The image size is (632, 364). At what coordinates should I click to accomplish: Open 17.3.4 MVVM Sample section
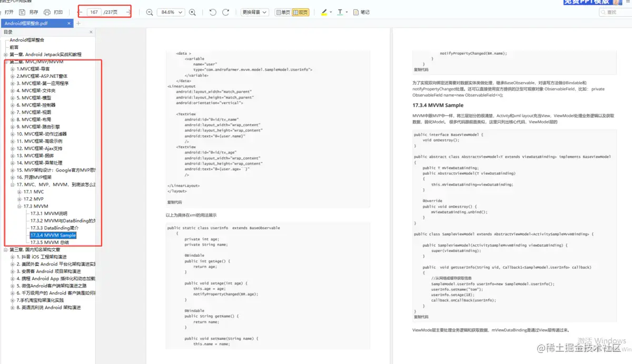click(53, 235)
